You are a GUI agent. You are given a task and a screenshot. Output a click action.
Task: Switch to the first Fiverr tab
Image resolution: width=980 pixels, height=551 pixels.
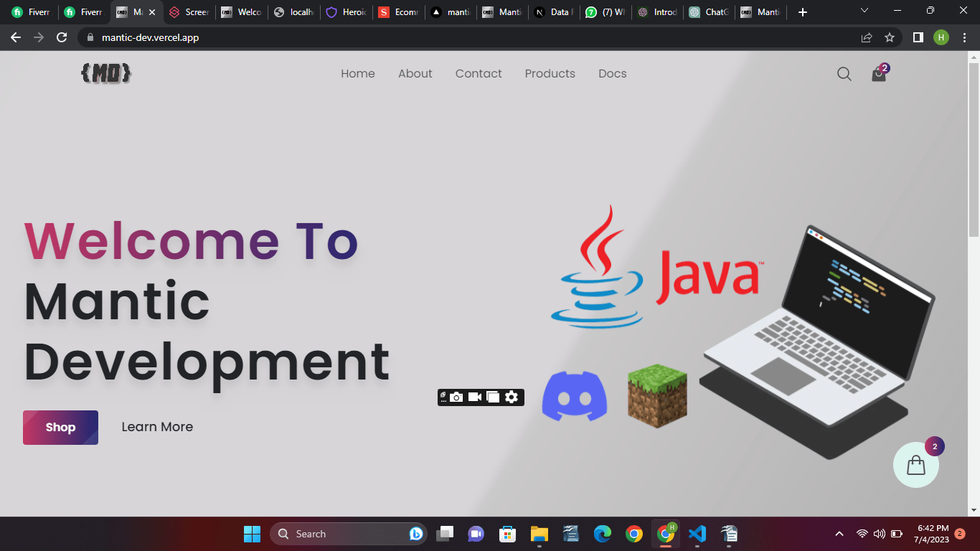(x=31, y=12)
